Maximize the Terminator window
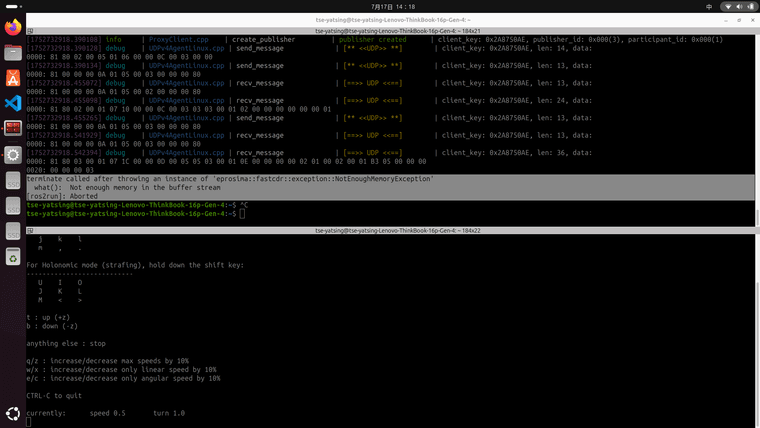 [739, 20]
